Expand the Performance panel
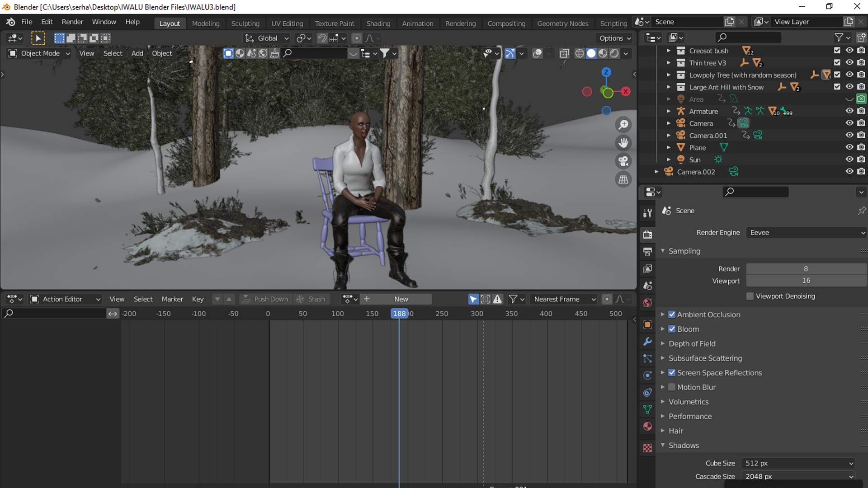Viewport: 868px width, 488px height. click(x=690, y=416)
